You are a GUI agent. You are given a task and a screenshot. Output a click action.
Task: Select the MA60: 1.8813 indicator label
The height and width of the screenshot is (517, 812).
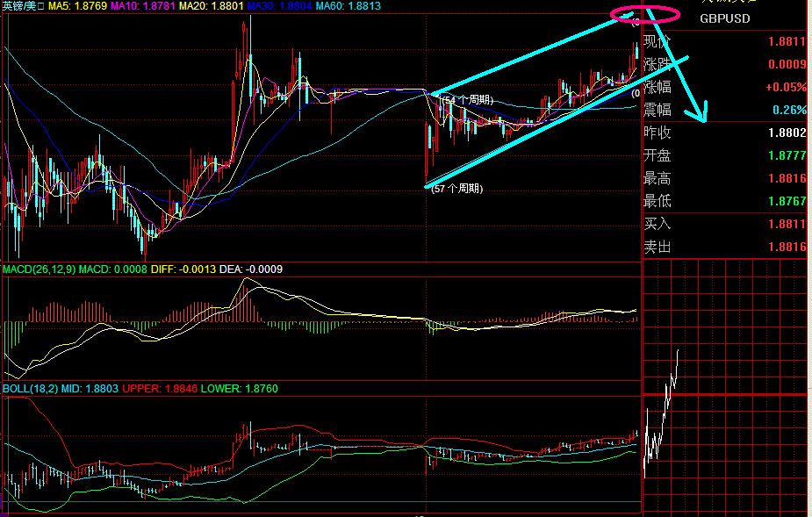coord(348,6)
